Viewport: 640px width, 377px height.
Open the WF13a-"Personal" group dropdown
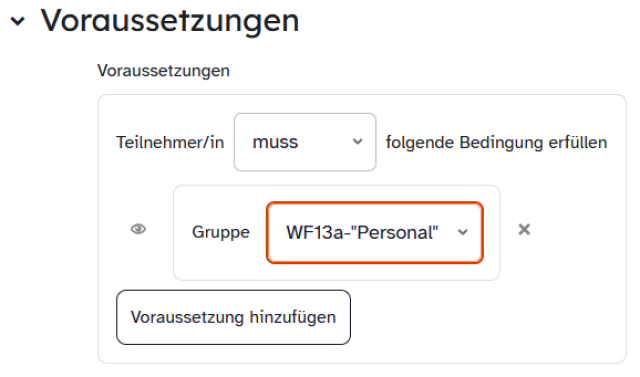[x=375, y=233]
